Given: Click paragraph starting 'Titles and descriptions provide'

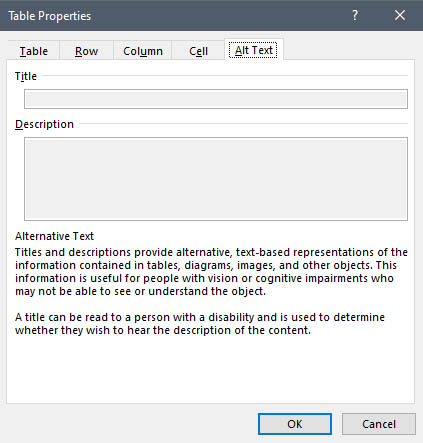Looking at the screenshot, I should [211, 271].
